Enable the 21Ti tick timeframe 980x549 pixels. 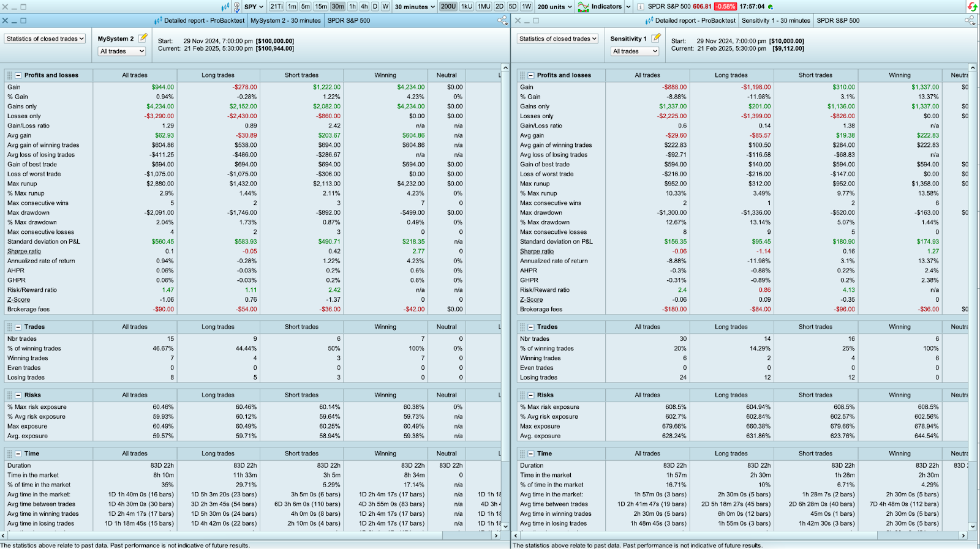coord(276,7)
